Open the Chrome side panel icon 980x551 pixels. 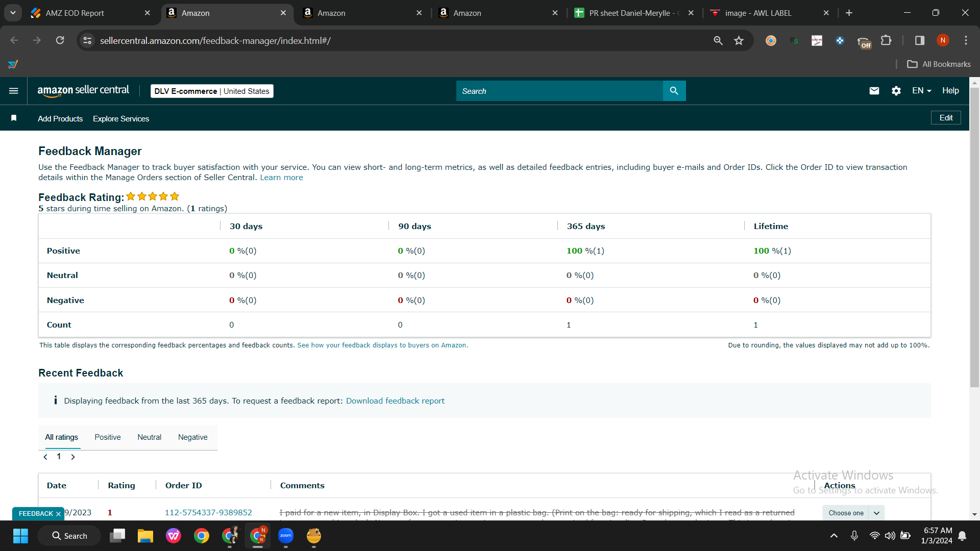point(920,40)
